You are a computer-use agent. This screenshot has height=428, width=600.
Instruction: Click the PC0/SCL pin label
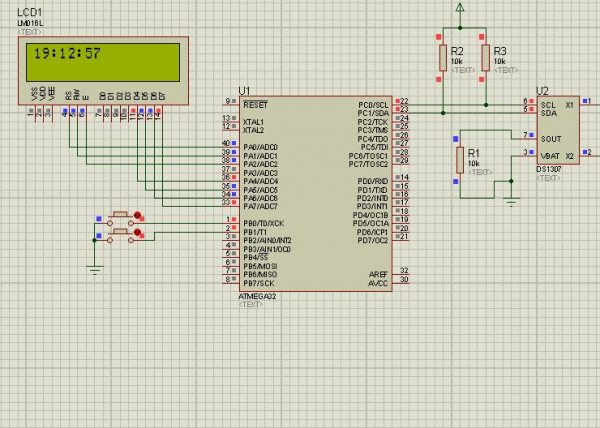point(373,105)
